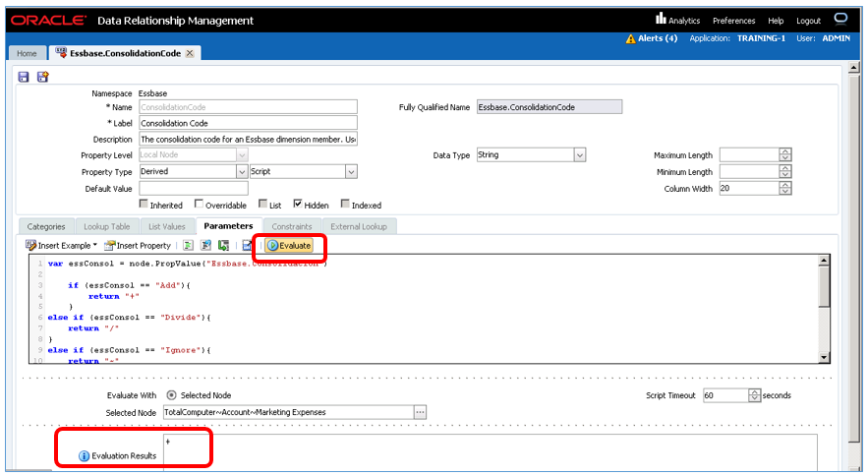Screen dimensions: 868x476
Task: Enable the Indexed checkbox
Action: click(345, 204)
